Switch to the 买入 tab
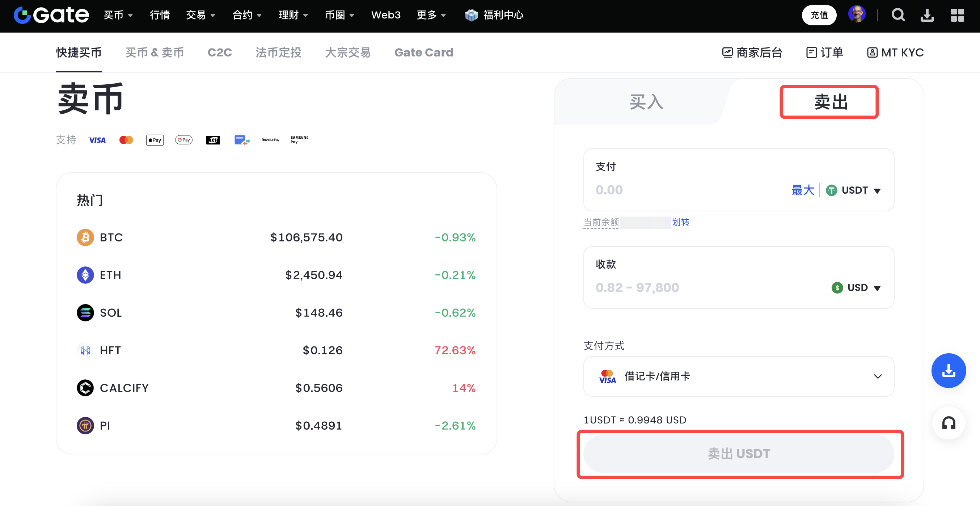The width and height of the screenshot is (980, 506). tap(646, 102)
